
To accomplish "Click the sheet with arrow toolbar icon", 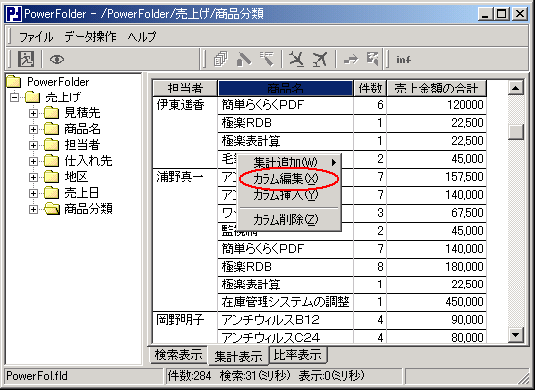I will (x=373, y=59).
